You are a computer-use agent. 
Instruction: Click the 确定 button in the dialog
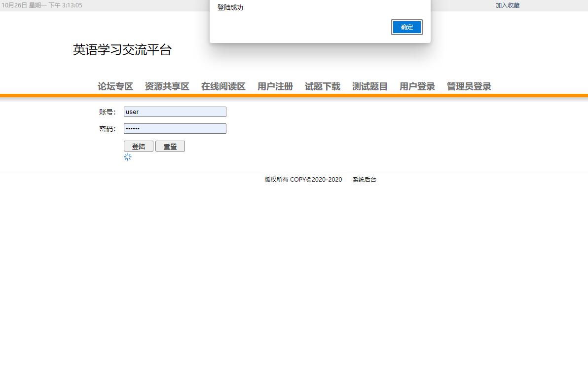pyautogui.click(x=406, y=27)
